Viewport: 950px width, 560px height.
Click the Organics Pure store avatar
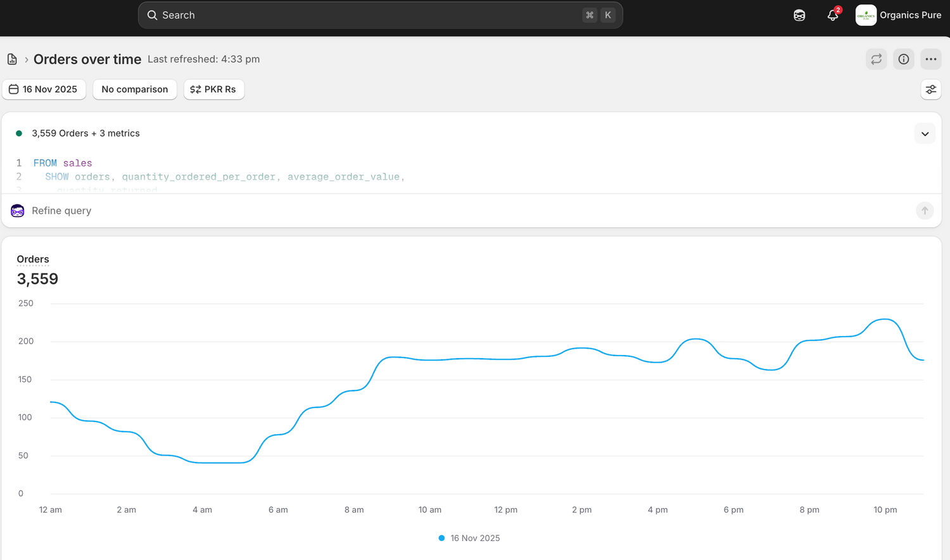pyautogui.click(x=866, y=15)
